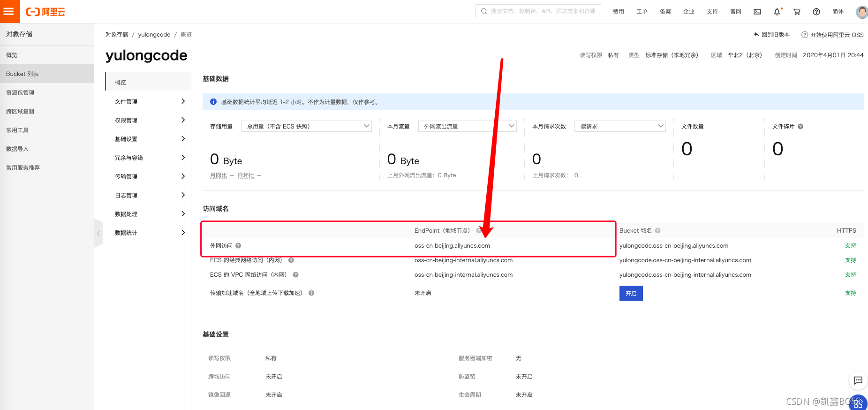Open 企业 in top navigation

coord(688,12)
